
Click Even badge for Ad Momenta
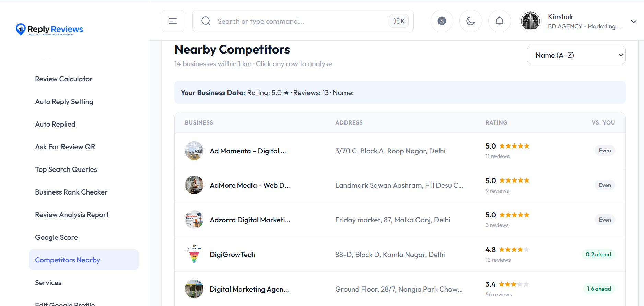[x=605, y=150]
